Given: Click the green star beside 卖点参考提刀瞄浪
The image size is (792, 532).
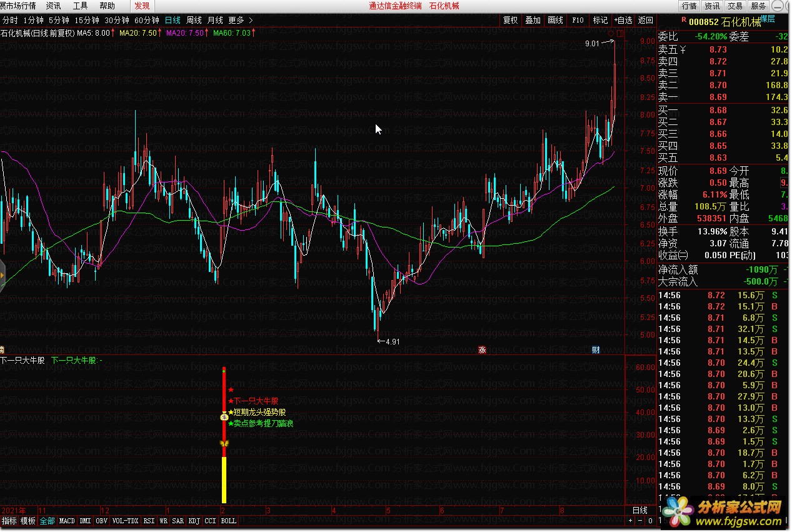Looking at the screenshot, I should click(231, 423).
